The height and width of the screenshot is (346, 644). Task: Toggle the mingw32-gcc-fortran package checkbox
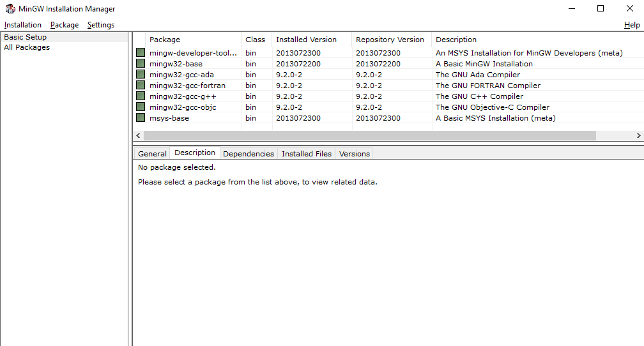(x=141, y=85)
